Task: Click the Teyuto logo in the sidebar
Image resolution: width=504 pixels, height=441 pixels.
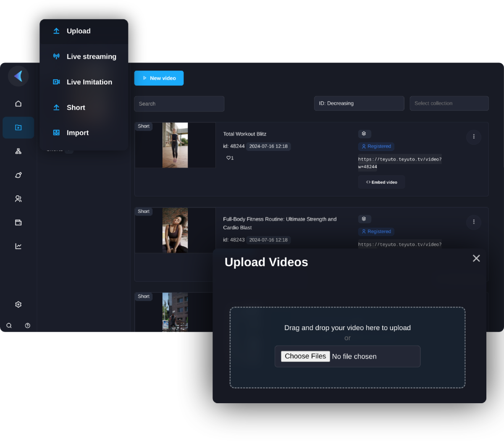Action: coord(18,76)
